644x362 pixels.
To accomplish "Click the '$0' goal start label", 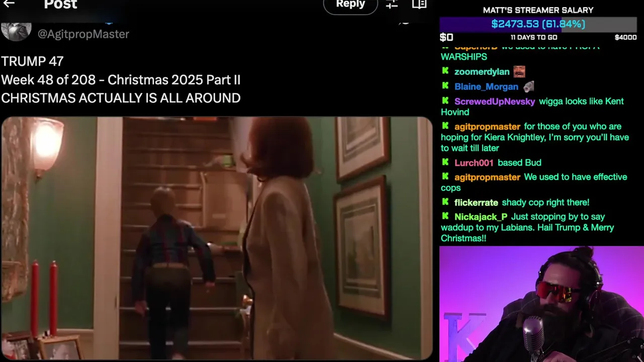I will point(447,37).
